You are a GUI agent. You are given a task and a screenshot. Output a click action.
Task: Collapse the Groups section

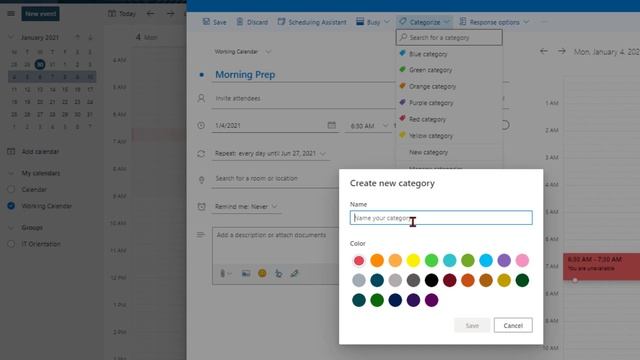coord(11,227)
